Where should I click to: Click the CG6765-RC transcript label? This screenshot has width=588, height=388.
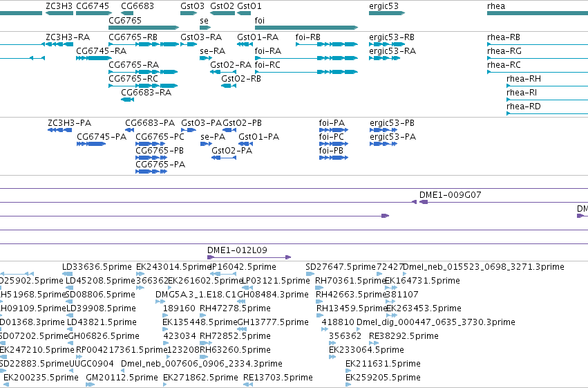pyautogui.click(x=133, y=79)
